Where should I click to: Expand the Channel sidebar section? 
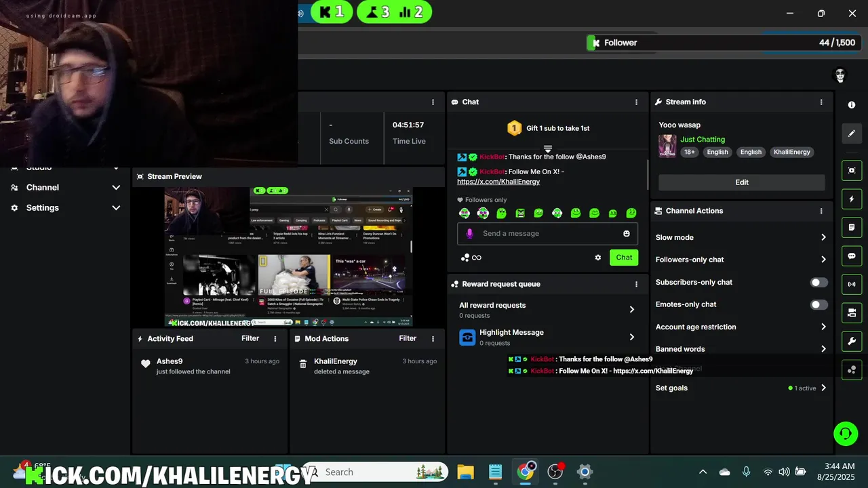pyautogui.click(x=65, y=187)
